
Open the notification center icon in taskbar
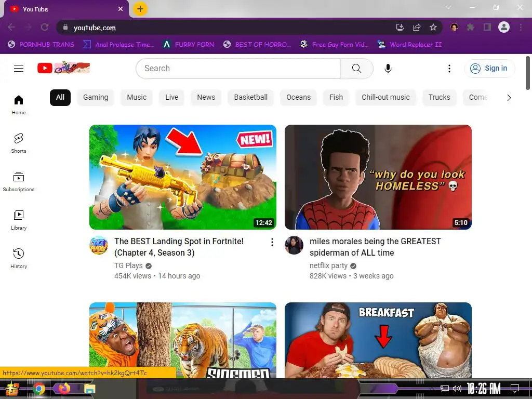click(515, 389)
